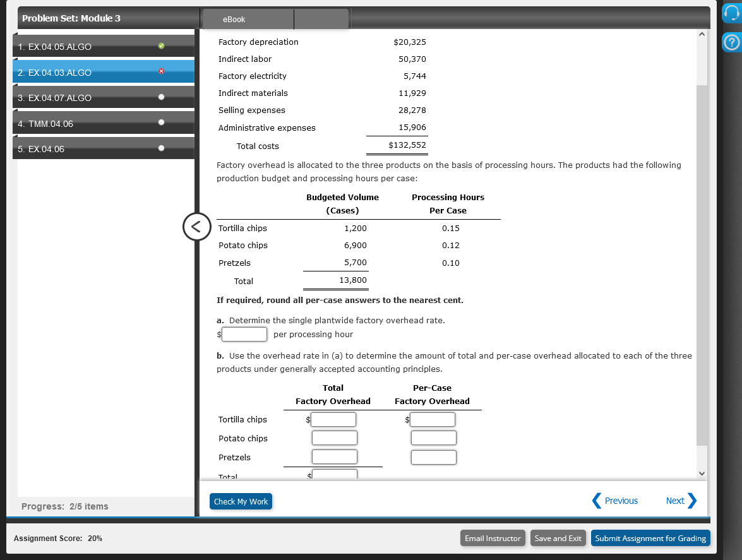Open problem 4. TMM.04.06
The width and height of the screenshot is (742, 560).
click(x=104, y=123)
